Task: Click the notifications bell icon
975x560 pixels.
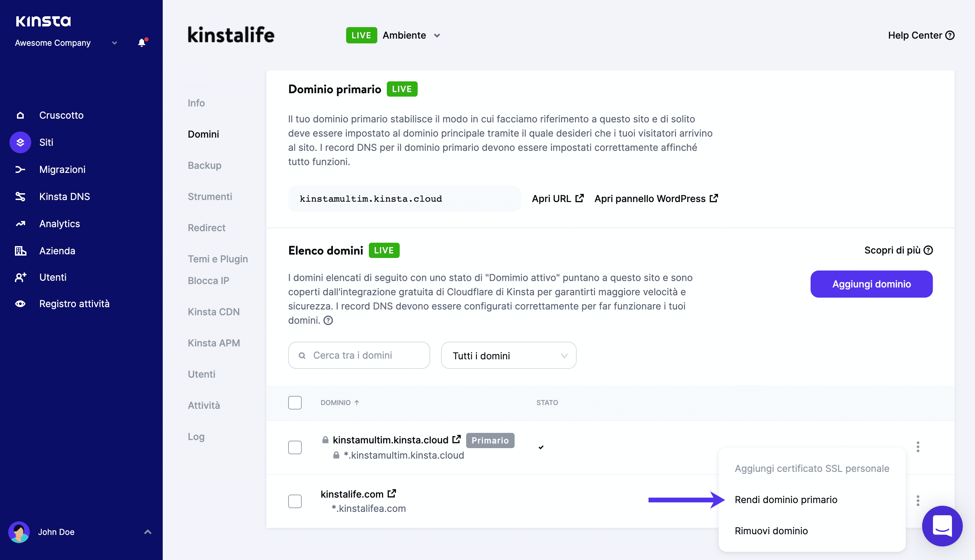Action: pyautogui.click(x=142, y=43)
